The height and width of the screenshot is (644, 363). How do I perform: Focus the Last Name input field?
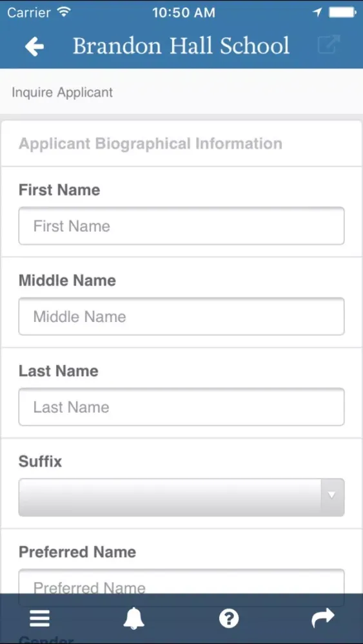point(181,406)
